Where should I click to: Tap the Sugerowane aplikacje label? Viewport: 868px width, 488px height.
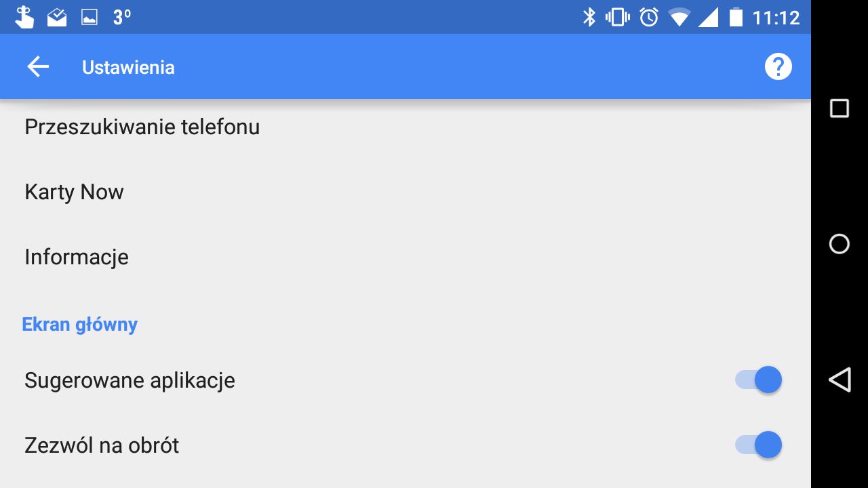tap(130, 380)
